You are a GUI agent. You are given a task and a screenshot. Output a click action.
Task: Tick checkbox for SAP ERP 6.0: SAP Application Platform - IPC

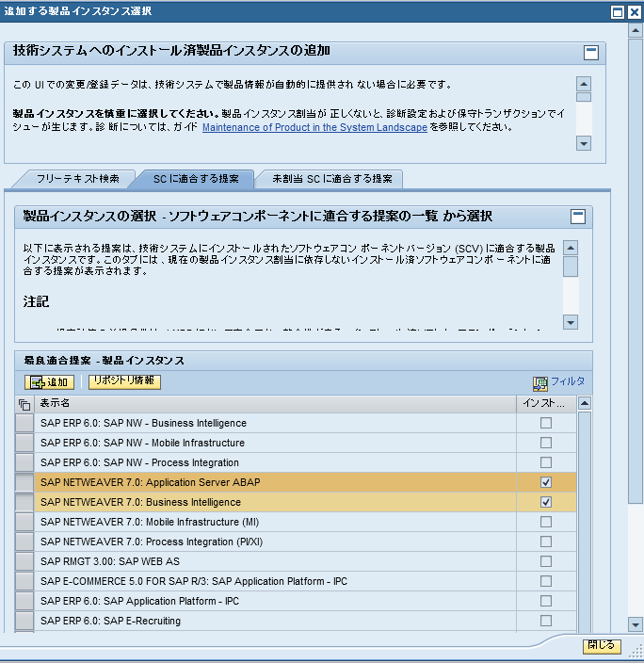pyautogui.click(x=546, y=601)
